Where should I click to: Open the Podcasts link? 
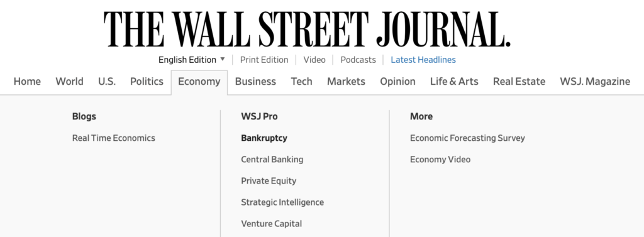coord(358,60)
